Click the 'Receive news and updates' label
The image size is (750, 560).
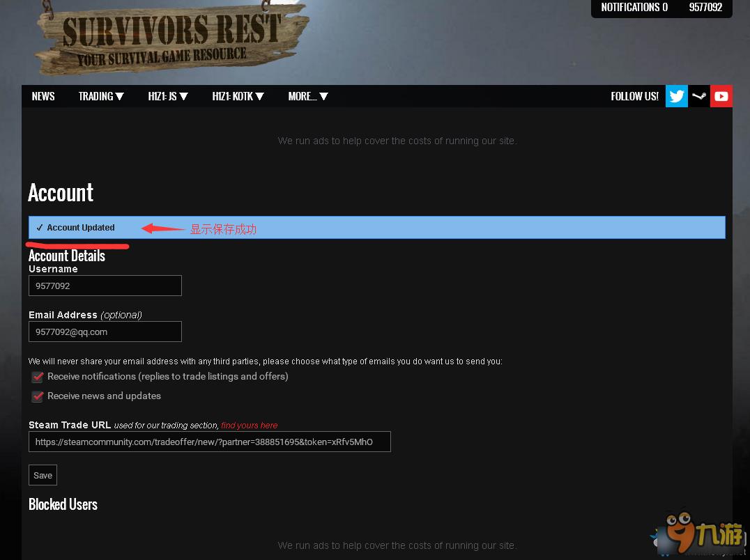tap(104, 396)
